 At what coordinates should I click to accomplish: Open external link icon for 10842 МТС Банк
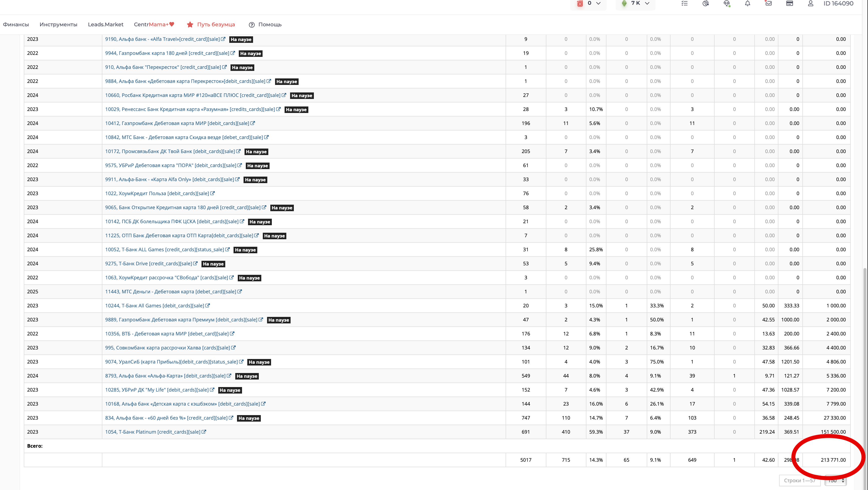tap(266, 137)
